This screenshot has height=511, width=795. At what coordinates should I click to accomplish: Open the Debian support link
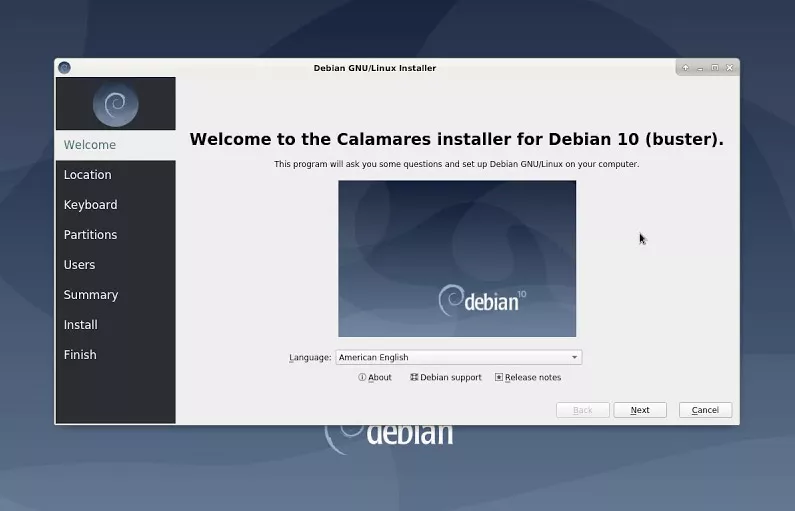click(451, 377)
